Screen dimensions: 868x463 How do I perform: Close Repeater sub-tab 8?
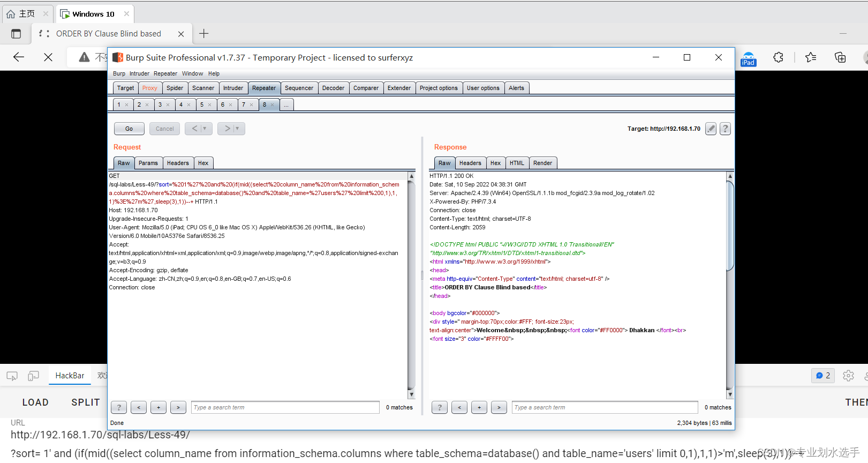(273, 105)
